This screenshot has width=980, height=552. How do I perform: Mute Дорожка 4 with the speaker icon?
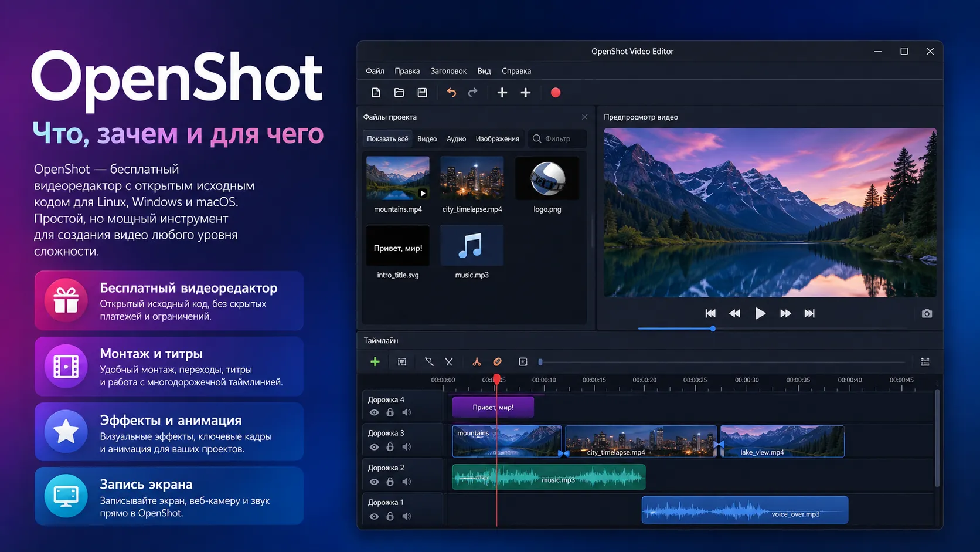[x=407, y=413]
